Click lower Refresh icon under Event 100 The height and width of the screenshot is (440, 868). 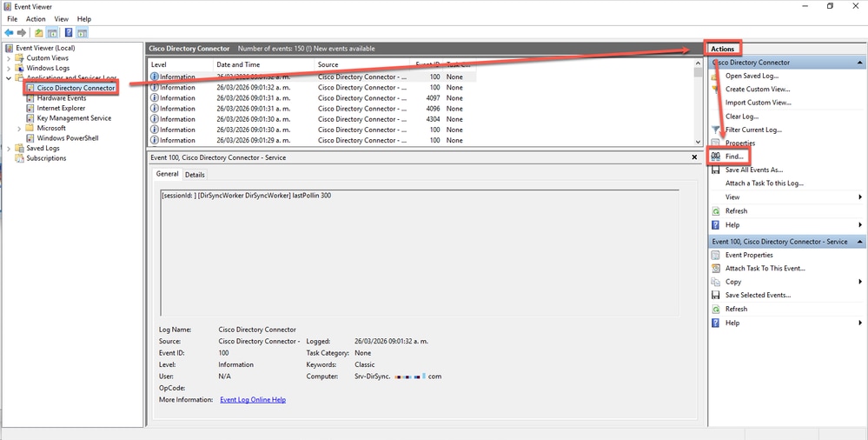pos(716,310)
